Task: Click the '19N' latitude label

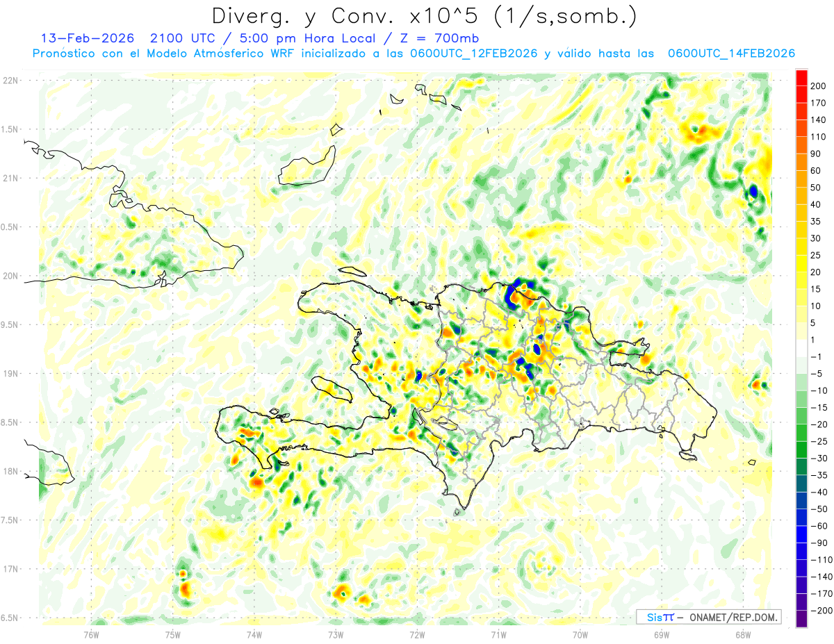Action: point(10,374)
